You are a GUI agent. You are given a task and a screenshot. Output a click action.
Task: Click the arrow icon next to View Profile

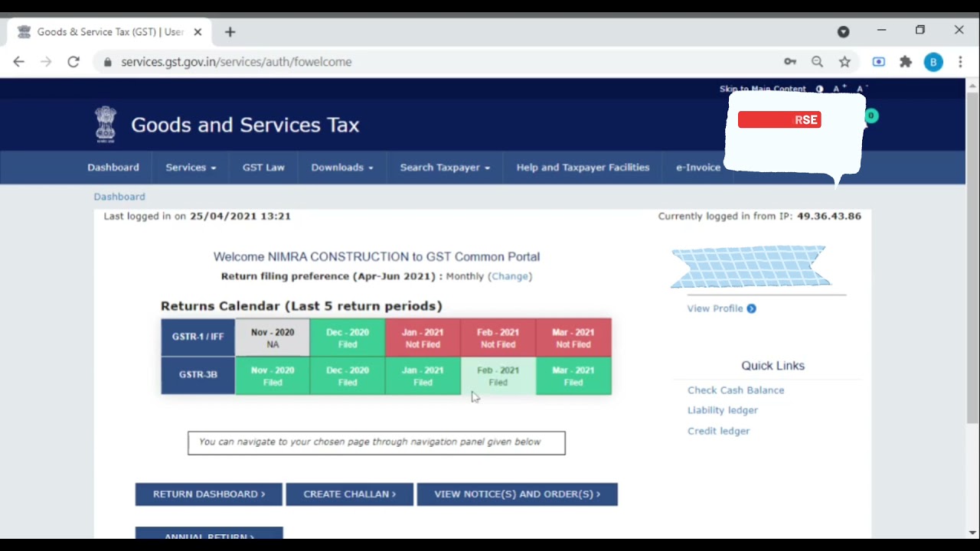click(x=751, y=308)
